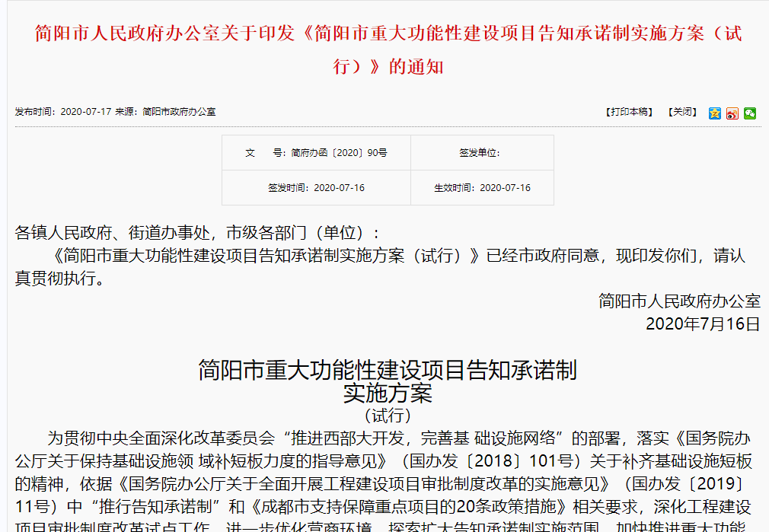The height and width of the screenshot is (532, 769).
Task: Click the 实施方案 subheading
Action: (388, 393)
